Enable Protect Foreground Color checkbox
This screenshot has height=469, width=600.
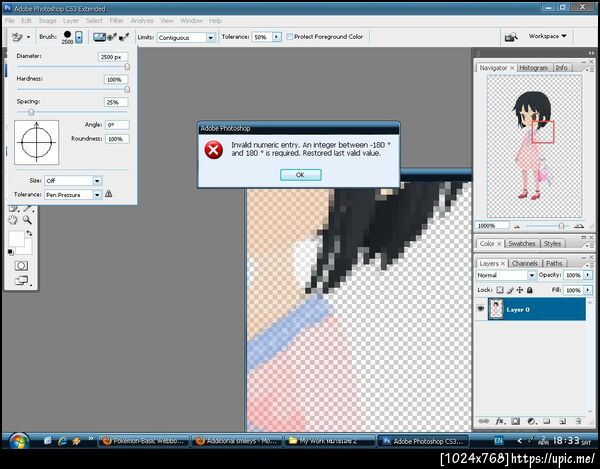[x=290, y=37]
